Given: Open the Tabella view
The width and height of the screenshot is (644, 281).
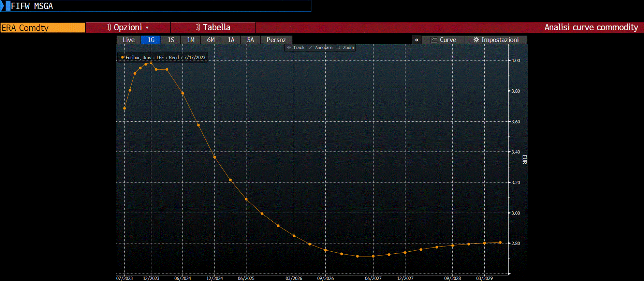Looking at the screenshot, I should click(213, 28).
